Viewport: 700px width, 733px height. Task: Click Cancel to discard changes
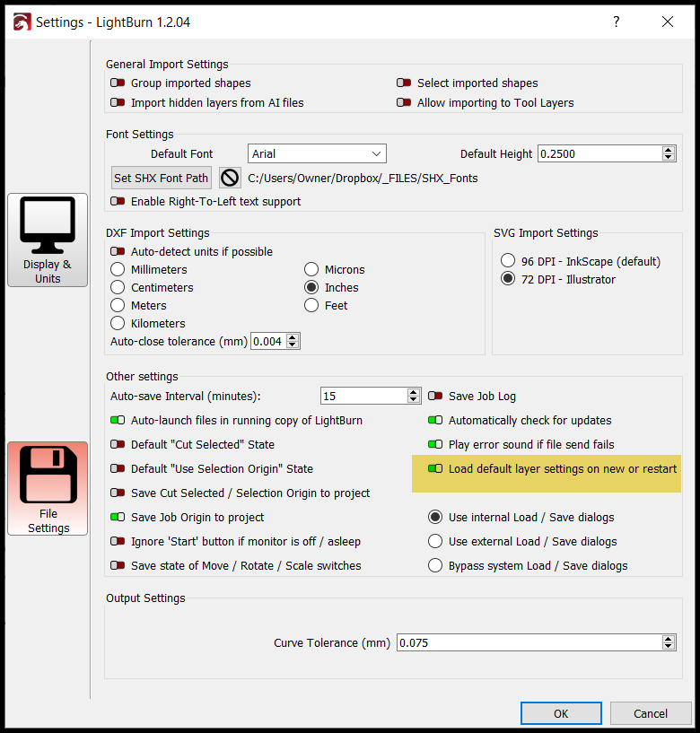tap(651, 713)
